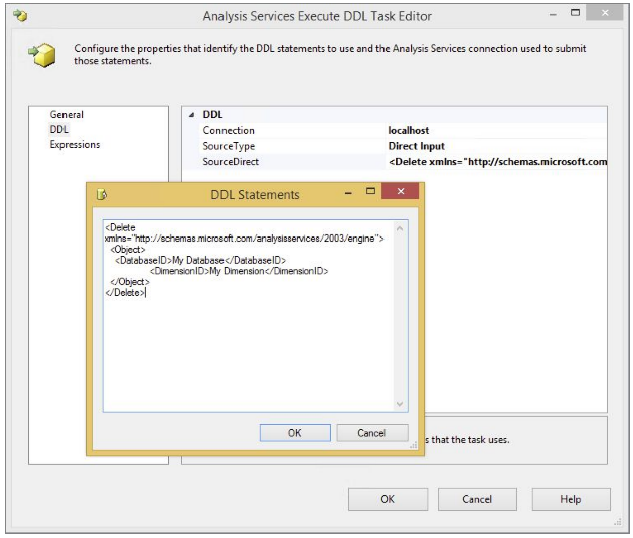Screen dimensions: 633x538
Task: Select the General page
Action: [x=67, y=115]
